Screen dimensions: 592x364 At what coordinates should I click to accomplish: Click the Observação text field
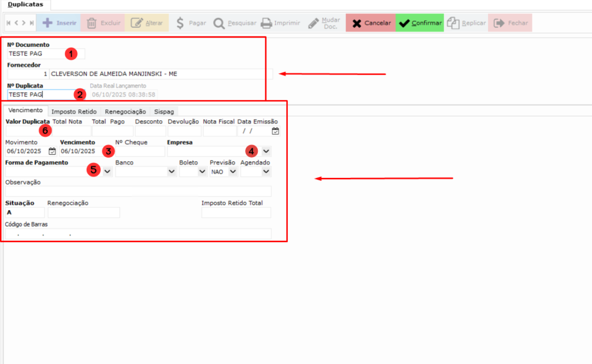point(138,191)
